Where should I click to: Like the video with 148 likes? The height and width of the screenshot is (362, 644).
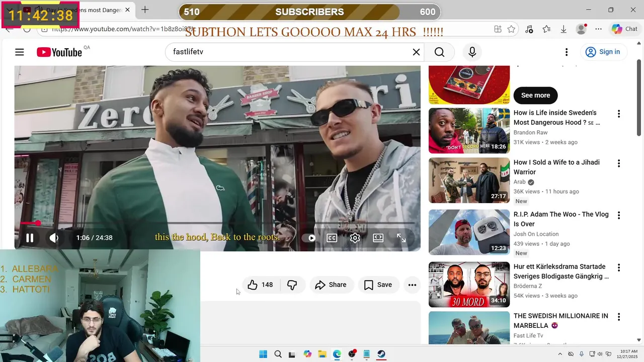pyautogui.click(x=260, y=285)
